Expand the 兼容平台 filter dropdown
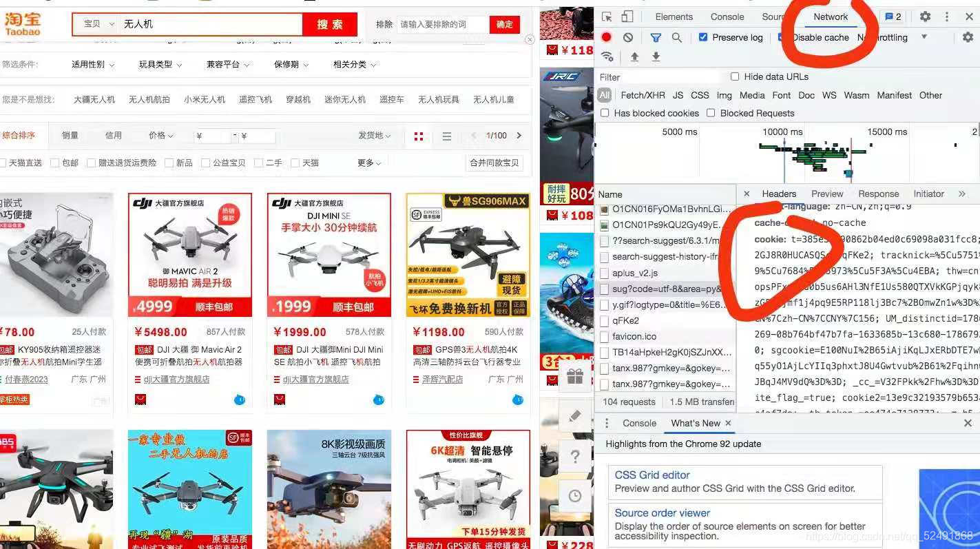 (228, 65)
